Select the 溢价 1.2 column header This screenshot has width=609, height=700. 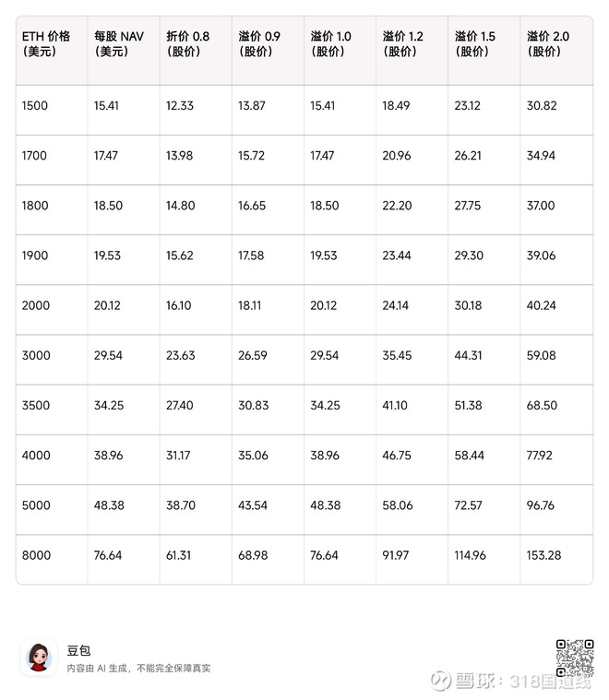[x=403, y=43]
